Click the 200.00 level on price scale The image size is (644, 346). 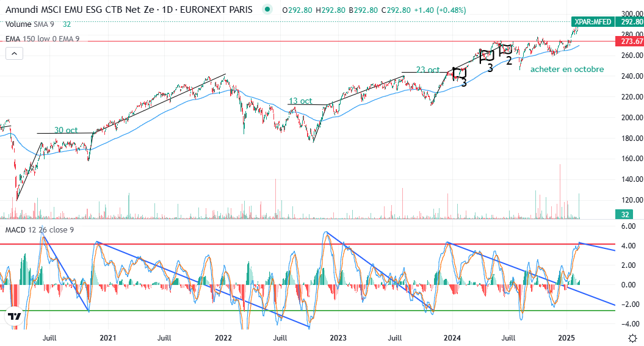pos(632,117)
